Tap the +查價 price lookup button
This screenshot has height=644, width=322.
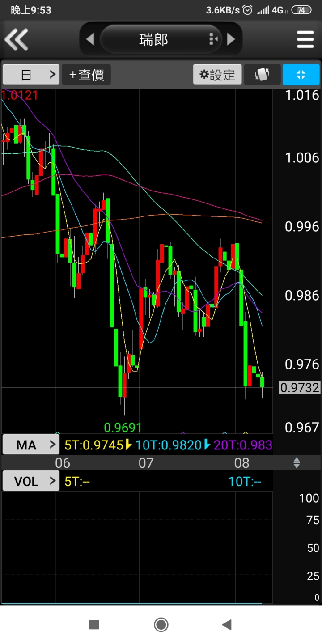click(86, 74)
